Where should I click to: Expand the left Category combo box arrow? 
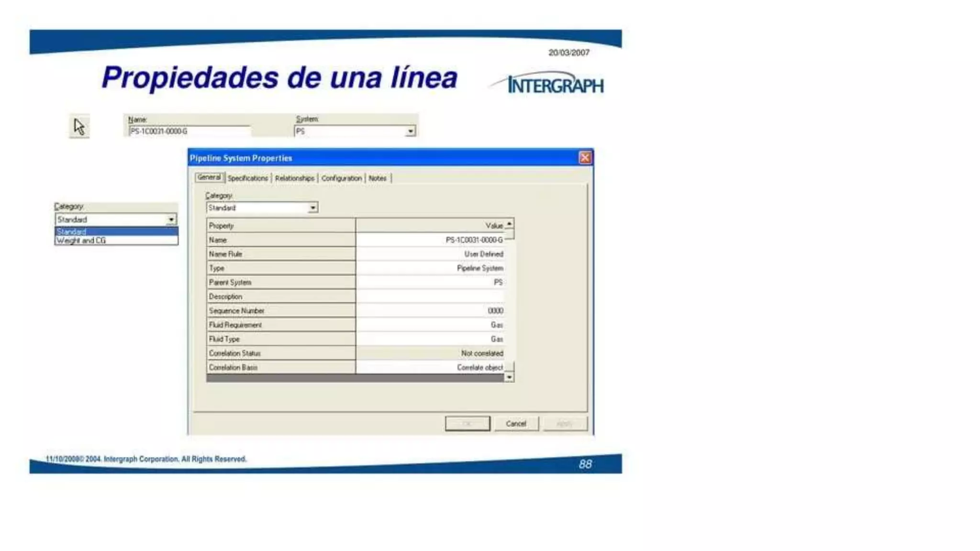click(171, 220)
